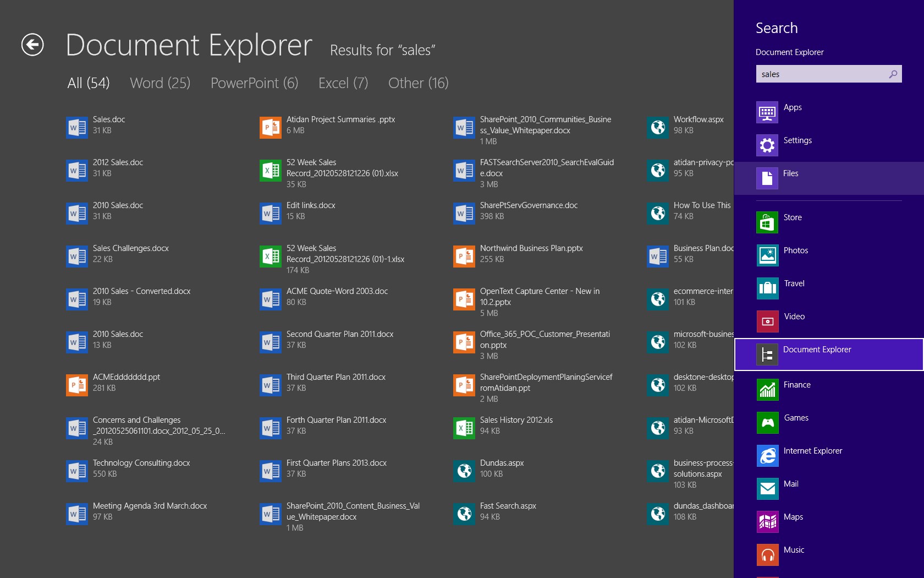Click PowerPoint icon for Northwind Business Plan

pos(464,257)
